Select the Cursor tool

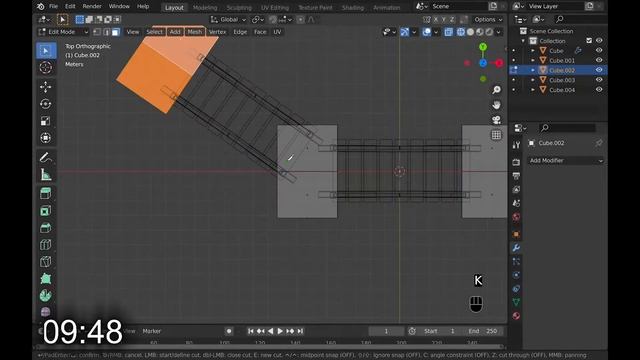tap(46, 67)
